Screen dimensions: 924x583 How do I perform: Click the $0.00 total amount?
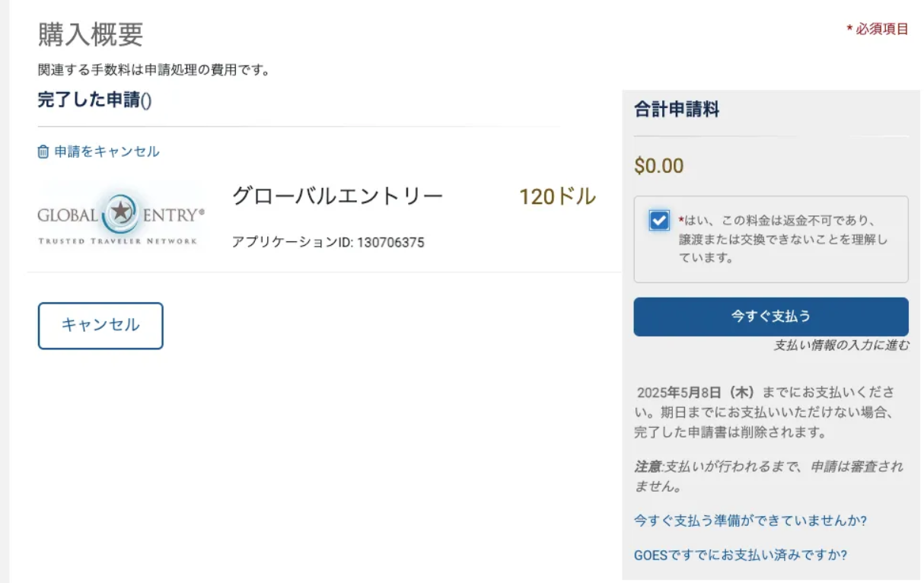[x=659, y=166]
